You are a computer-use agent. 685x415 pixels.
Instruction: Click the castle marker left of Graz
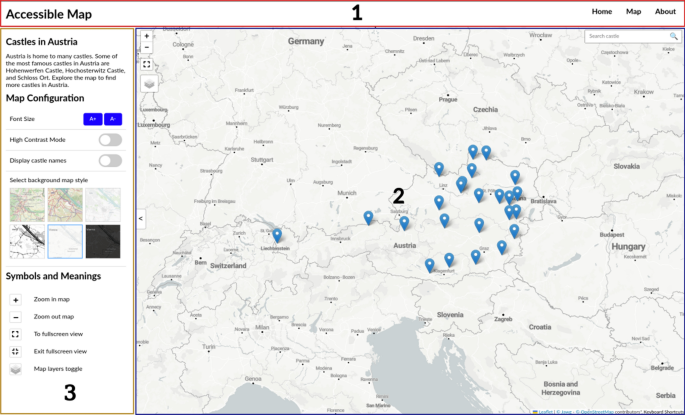pos(476,256)
